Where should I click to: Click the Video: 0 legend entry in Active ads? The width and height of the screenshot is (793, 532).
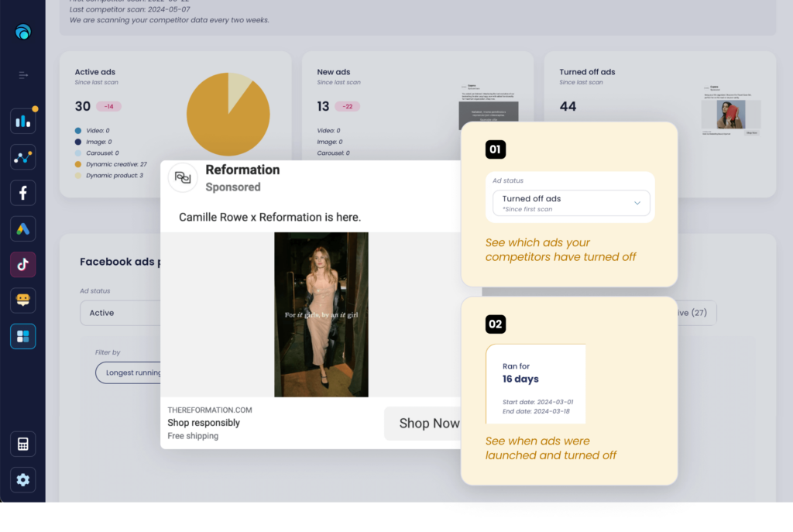pyautogui.click(x=92, y=130)
